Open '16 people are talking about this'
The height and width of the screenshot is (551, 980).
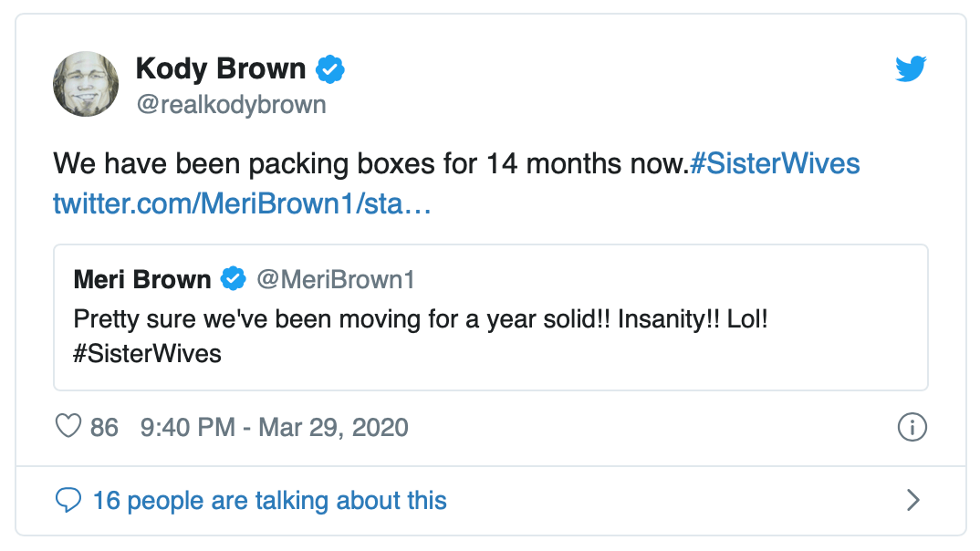pyautogui.click(x=269, y=500)
